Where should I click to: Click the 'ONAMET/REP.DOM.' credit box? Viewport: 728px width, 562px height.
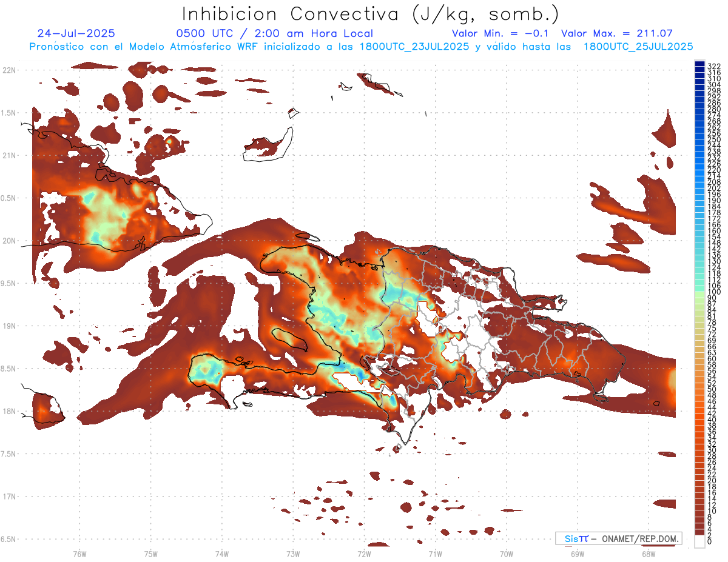(619, 538)
